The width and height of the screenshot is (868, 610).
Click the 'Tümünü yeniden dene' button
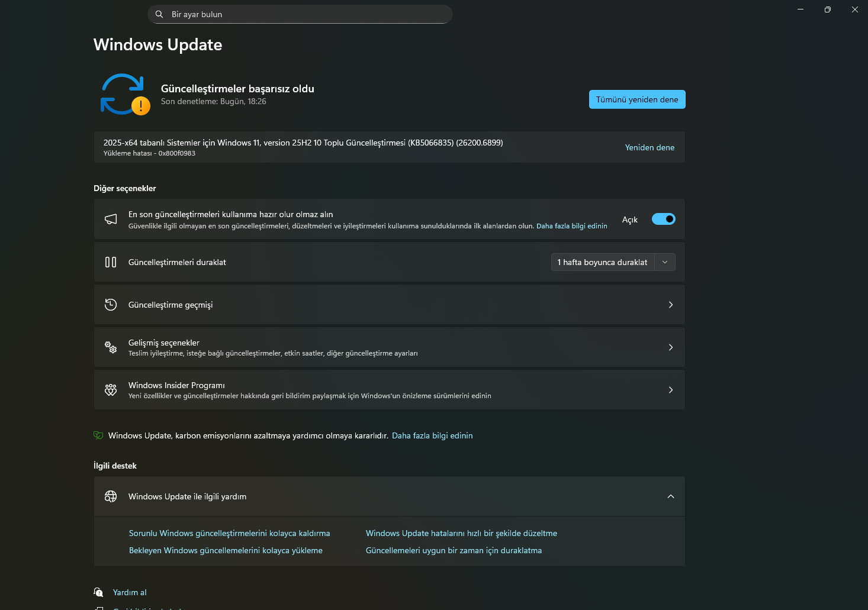(637, 99)
